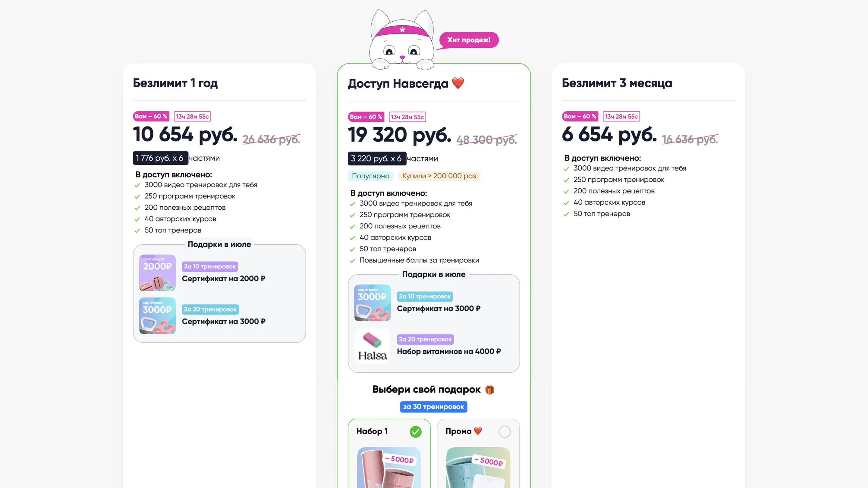
Task: Click the Хит продаж! speech bubble
Action: tap(469, 40)
